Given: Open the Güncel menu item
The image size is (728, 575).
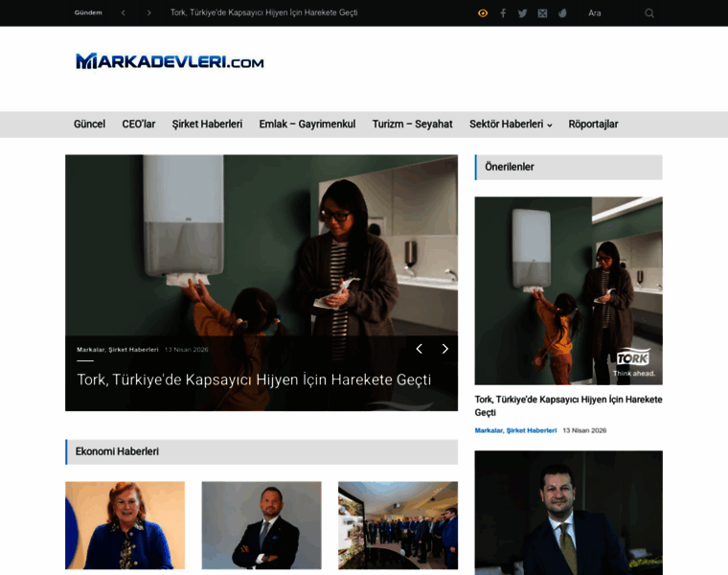Looking at the screenshot, I should [89, 125].
